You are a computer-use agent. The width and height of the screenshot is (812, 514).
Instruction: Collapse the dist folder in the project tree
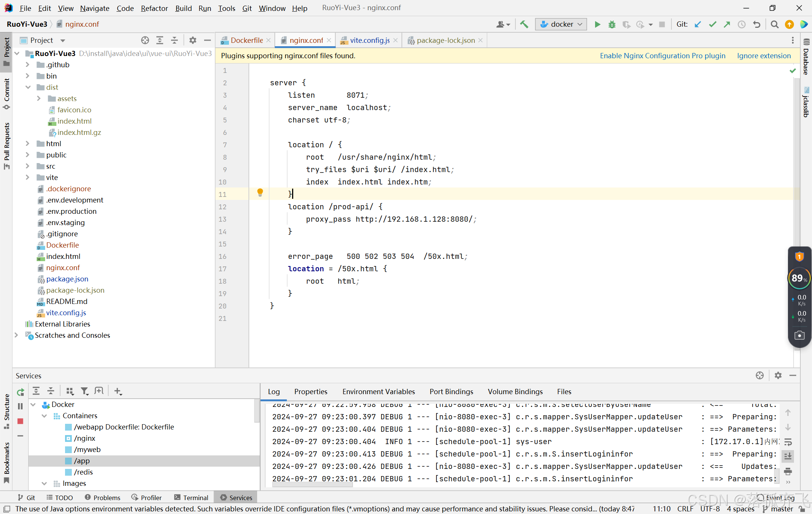click(28, 87)
